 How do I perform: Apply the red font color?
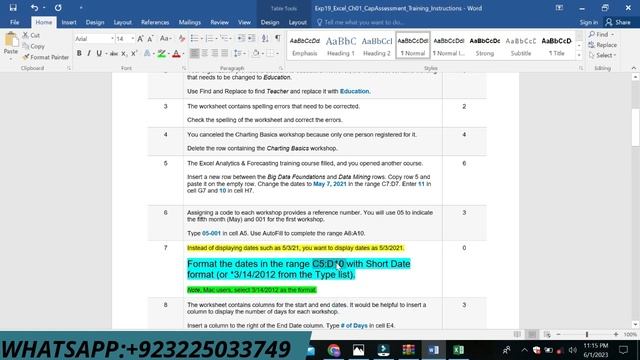click(x=176, y=53)
